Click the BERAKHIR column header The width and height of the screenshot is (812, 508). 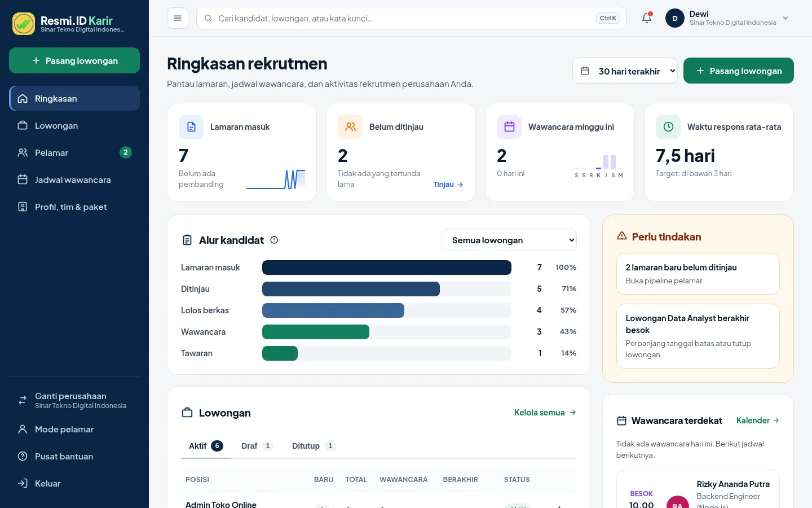point(460,480)
